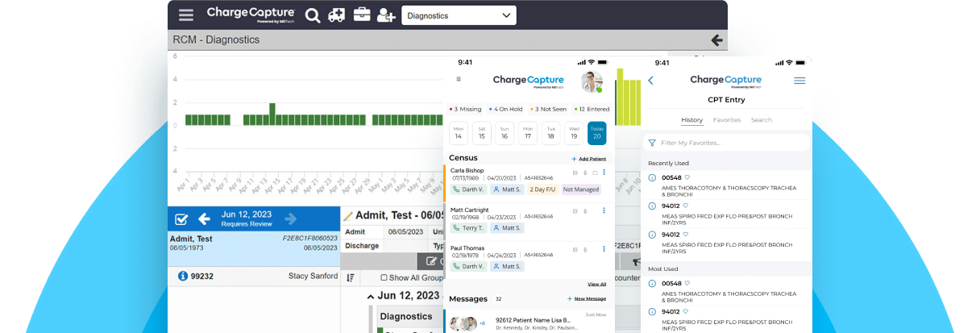Click the add-user icon in the toolbar
Viewport: 980px width, 333px height.
[x=386, y=15]
